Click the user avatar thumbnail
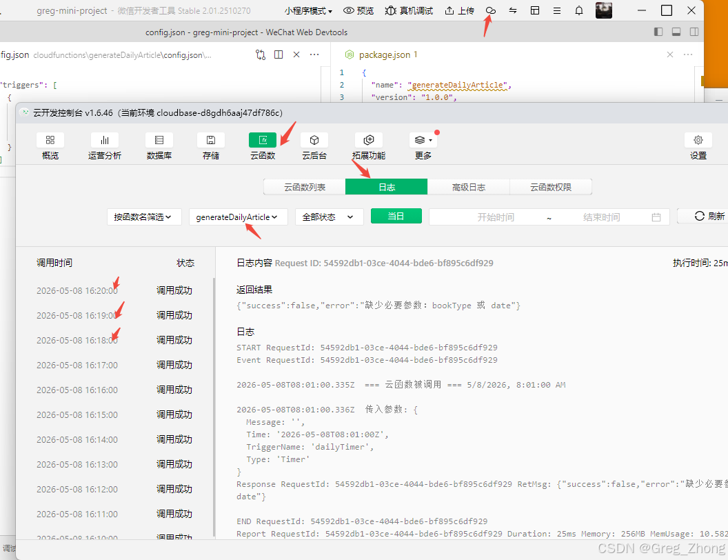The height and width of the screenshot is (560, 728). pyautogui.click(x=604, y=10)
